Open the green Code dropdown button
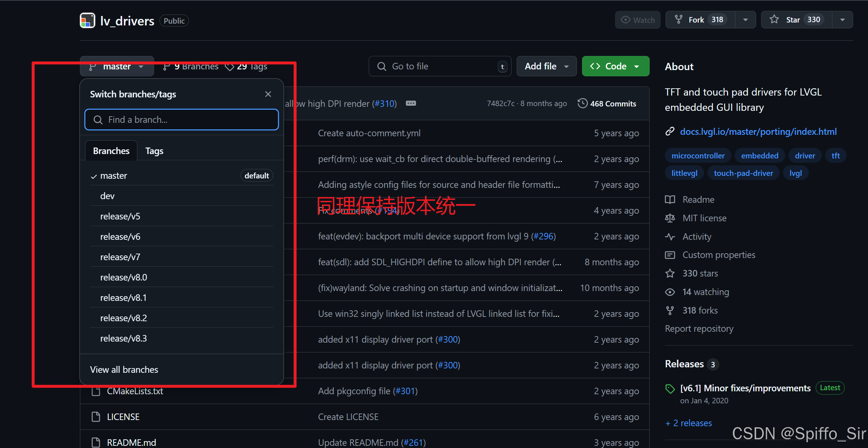The height and width of the screenshot is (448, 868). (x=615, y=66)
